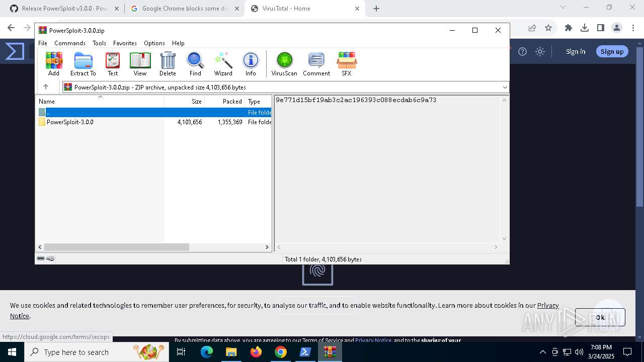The height and width of the screenshot is (362, 644).
Task: Launch the Wizard tool
Action: pos(223,64)
